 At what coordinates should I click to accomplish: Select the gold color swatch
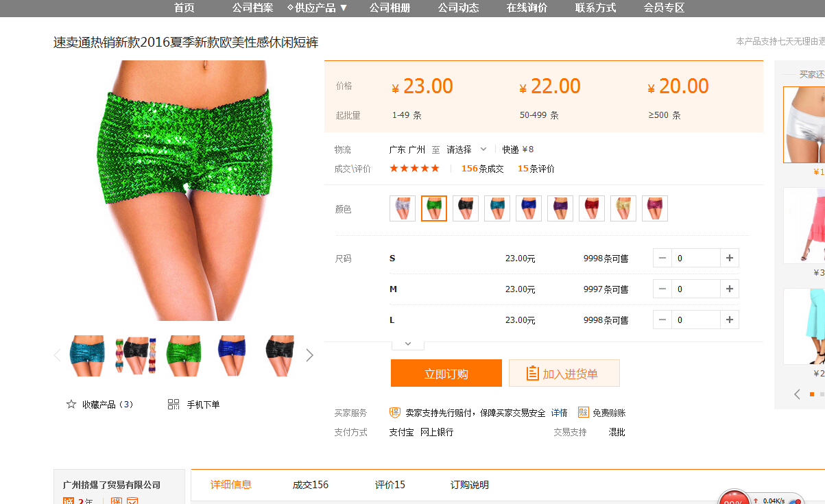click(623, 208)
